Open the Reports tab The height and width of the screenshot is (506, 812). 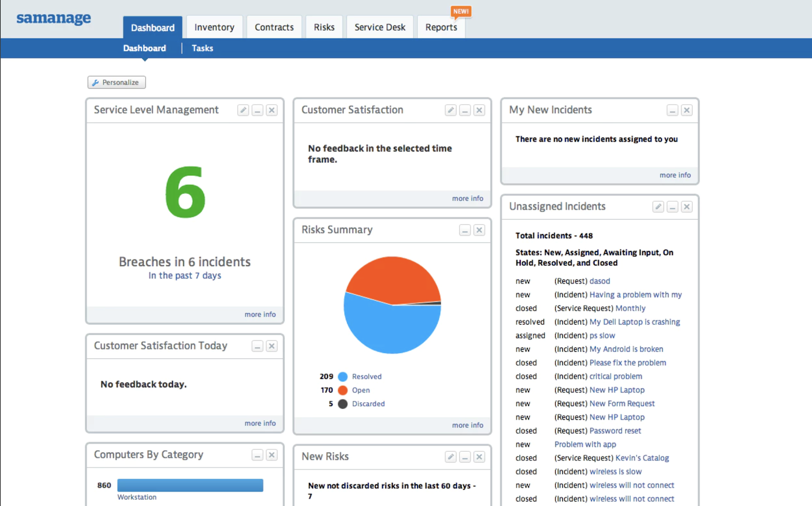click(x=441, y=27)
